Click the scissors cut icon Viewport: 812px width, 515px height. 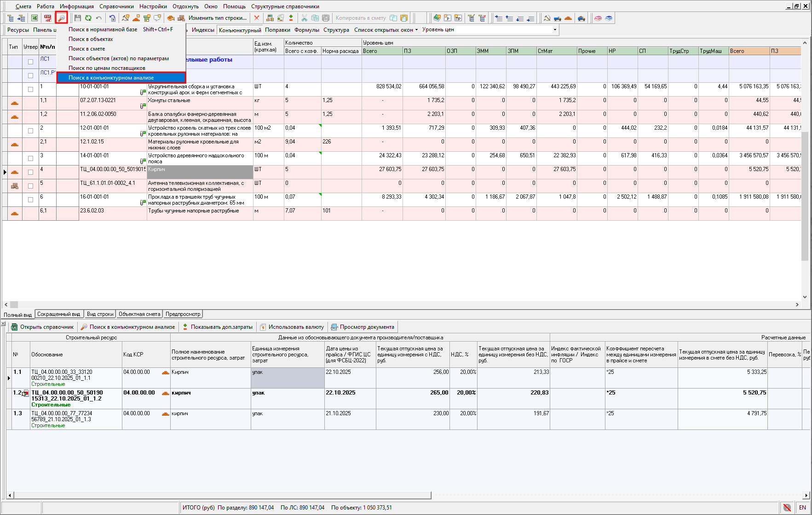[x=304, y=18]
